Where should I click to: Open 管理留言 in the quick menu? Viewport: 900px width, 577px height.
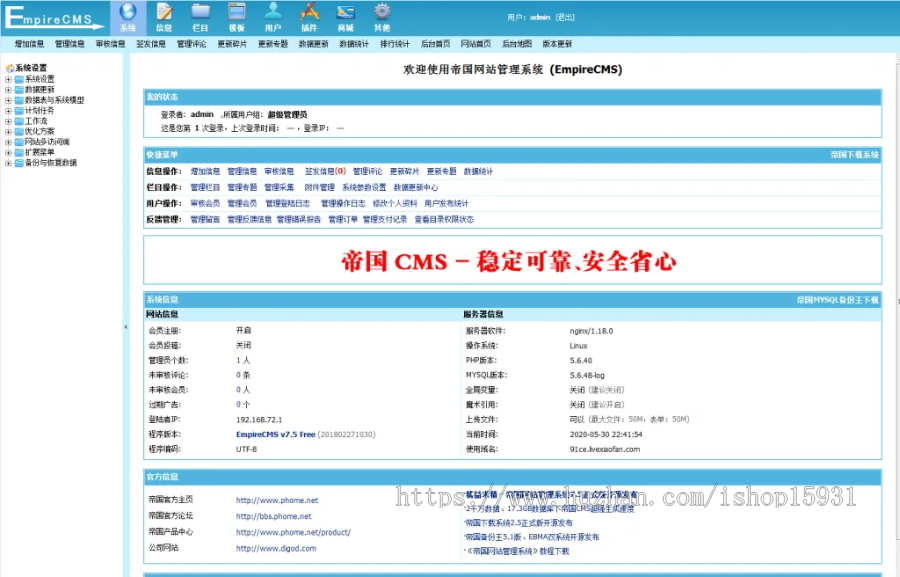(x=205, y=219)
